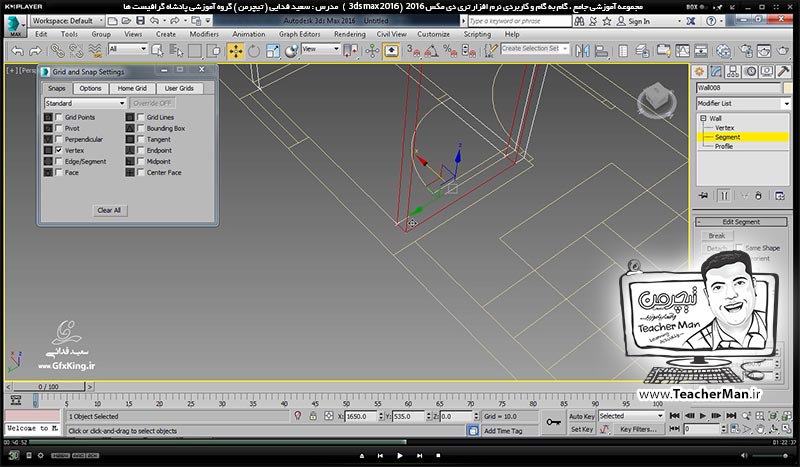Screen dimensions: 800x467
Task: Click the Redo arrow in main toolbar
Action: click(x=35, y=51)
